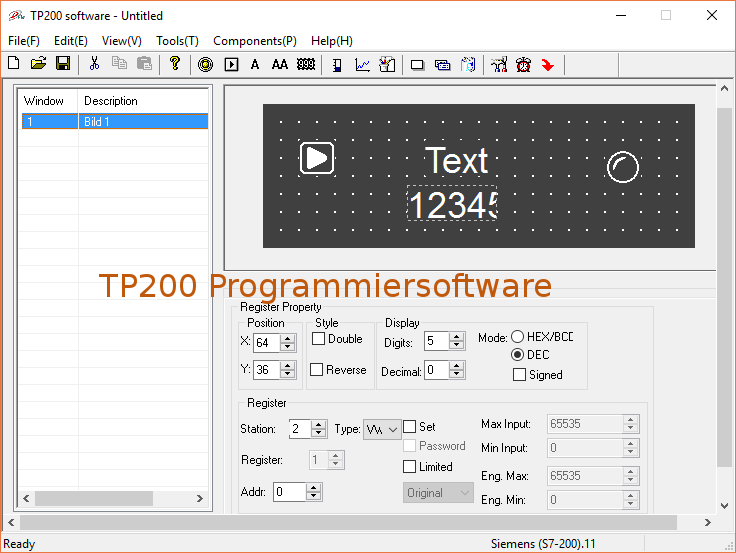Image resolution: width=736 pixels, height=553 pixels.
Task: Choose the HEX/BCD mode radio button
Action: point(517,337)
